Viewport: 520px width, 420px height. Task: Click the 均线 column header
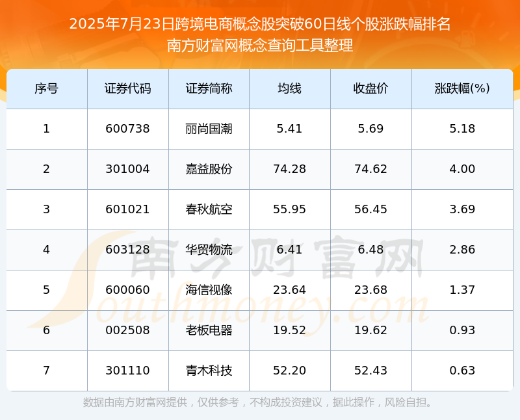point(289,88)
